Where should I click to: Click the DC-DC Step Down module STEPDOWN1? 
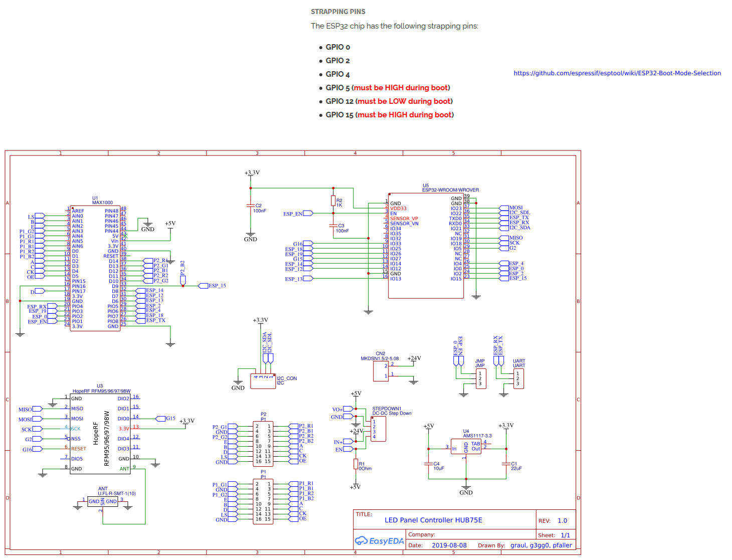click(x=379, y=429)
